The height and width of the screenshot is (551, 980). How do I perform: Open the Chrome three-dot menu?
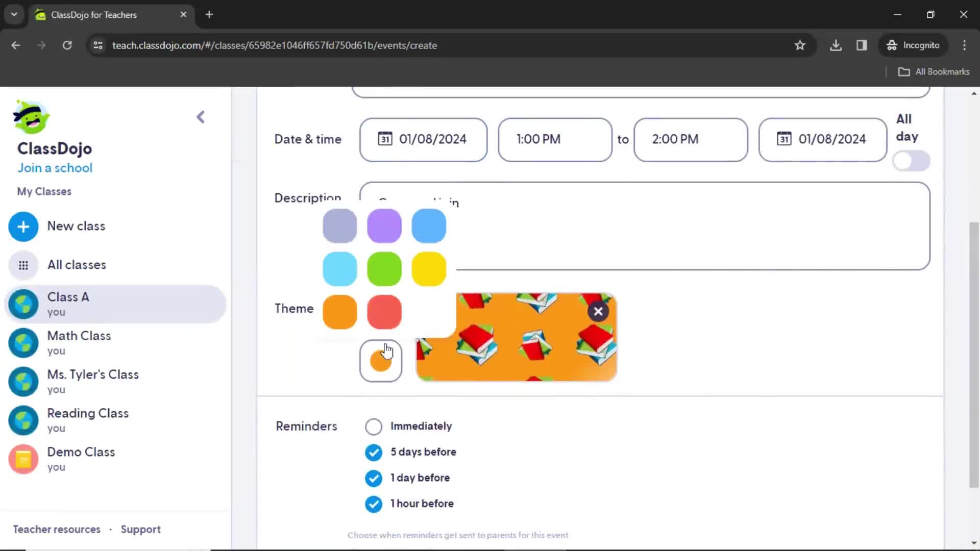click(x=964, y=45)
